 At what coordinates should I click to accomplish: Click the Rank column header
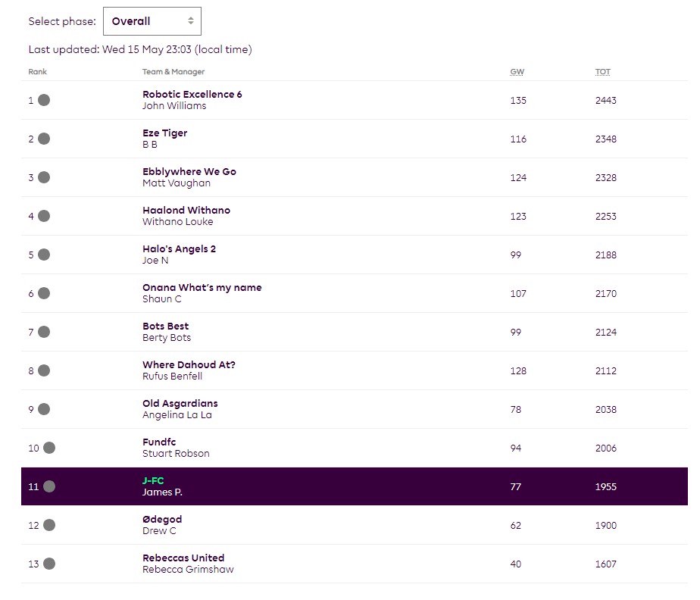click(x=38, y=72)
